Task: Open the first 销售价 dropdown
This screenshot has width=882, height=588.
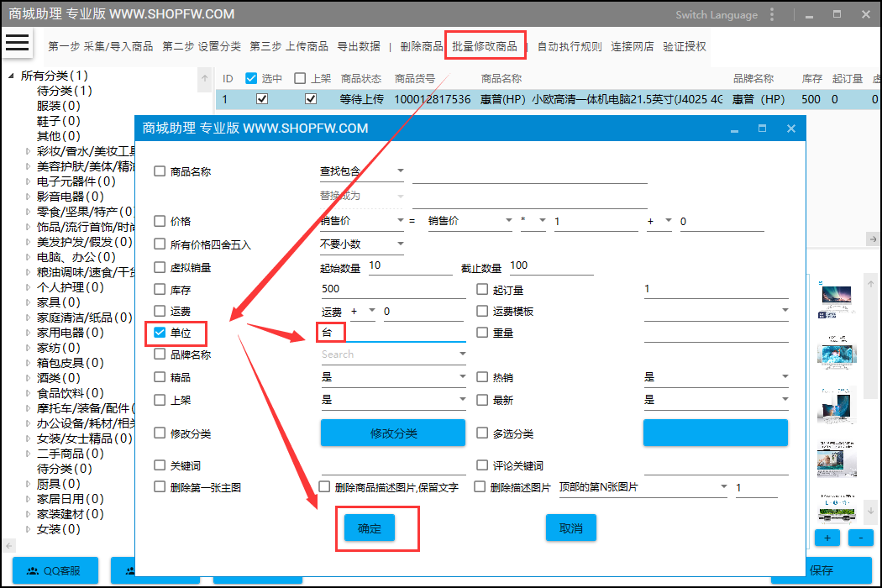Action: click(x=362, y=221)
